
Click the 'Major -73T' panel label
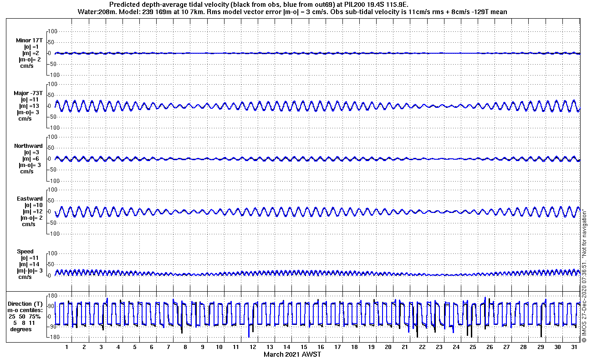coord(28,93)
